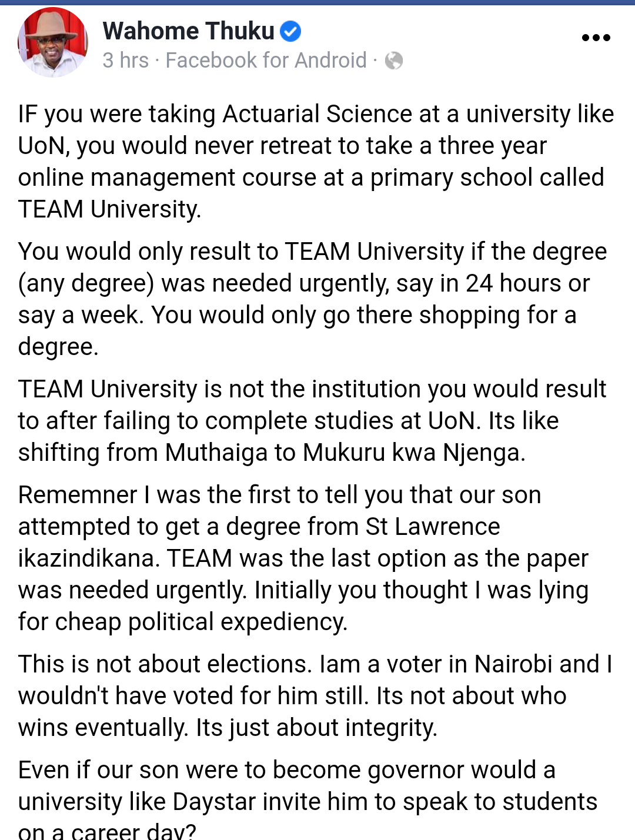Click the paragraph starting 'Rememner I was the first'
The image size is (635, 840).
(303, 558)
